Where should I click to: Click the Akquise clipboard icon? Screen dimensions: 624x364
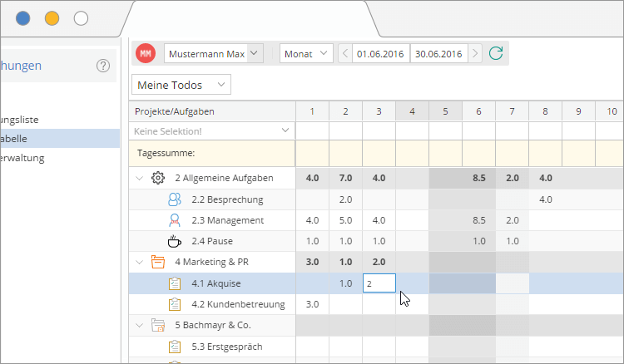pos(174,283)
